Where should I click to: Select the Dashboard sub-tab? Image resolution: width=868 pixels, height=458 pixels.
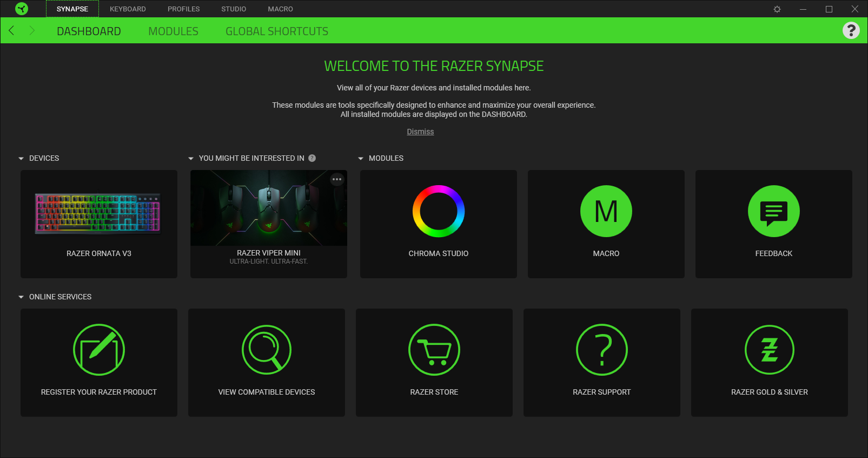point(89,31)
